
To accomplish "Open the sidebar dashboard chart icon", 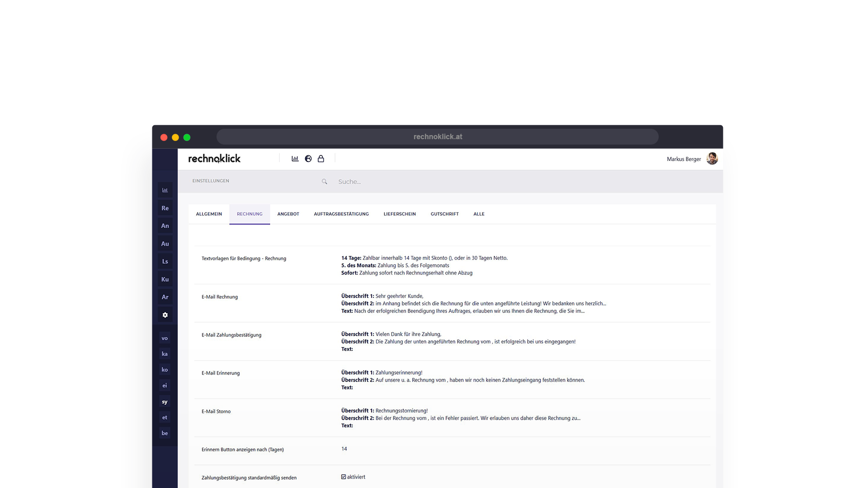I will (165, 190).
